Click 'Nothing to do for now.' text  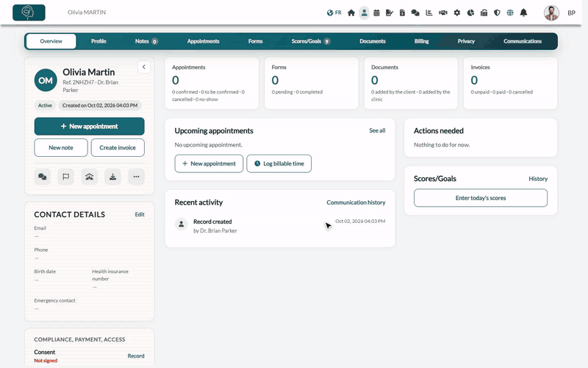(x=442, y=145)
